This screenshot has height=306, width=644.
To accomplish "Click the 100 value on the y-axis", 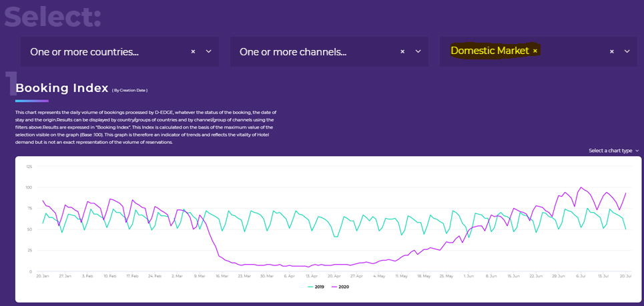I will [28, 187].
